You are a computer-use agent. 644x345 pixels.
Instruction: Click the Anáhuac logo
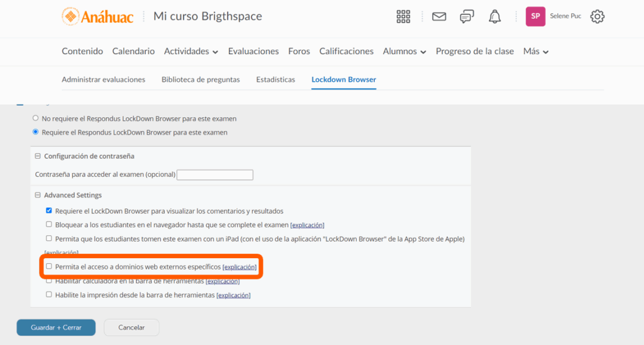pos(97,17)
